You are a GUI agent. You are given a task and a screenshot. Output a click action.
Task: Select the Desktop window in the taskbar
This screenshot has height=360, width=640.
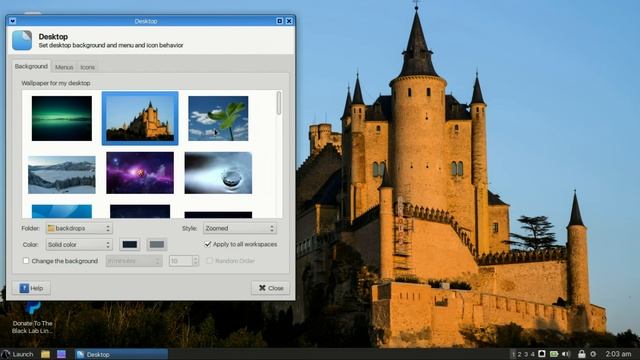121,354
